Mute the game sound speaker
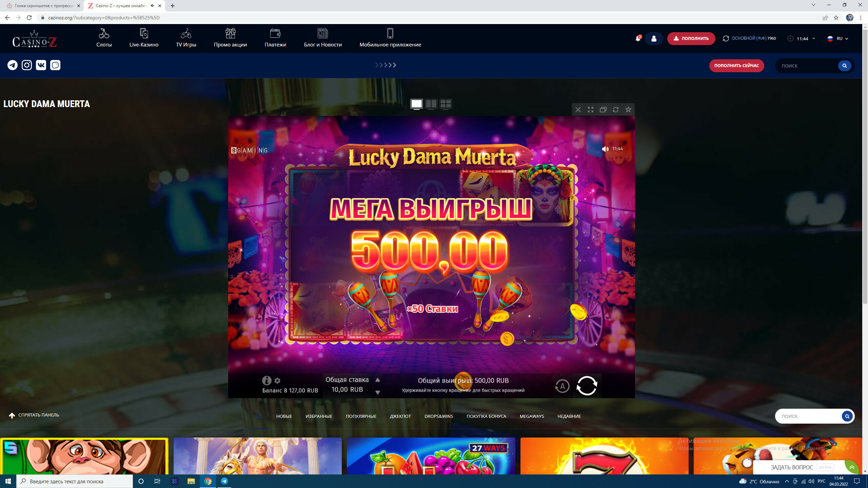The height and width of the screenshot is (488, 868). [605, 149]
